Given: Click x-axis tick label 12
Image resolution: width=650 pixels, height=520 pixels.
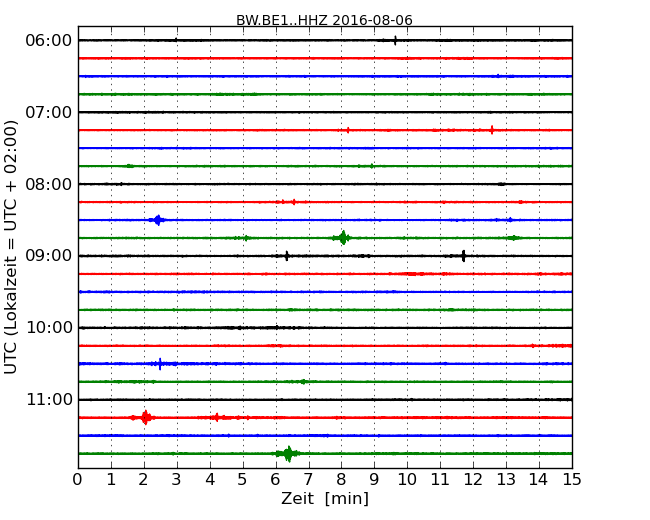Looking at the screenshot, I should [x=473, y=479].
